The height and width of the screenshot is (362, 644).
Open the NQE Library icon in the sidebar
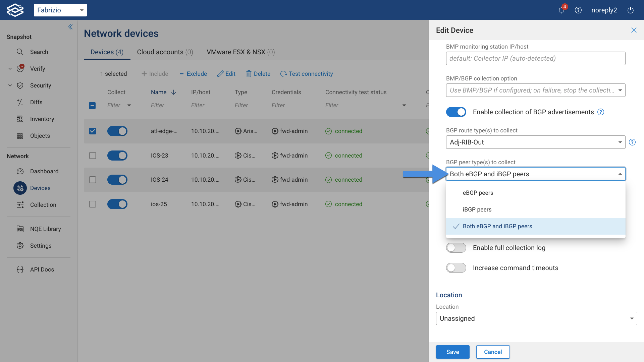[x=20, y=229]
